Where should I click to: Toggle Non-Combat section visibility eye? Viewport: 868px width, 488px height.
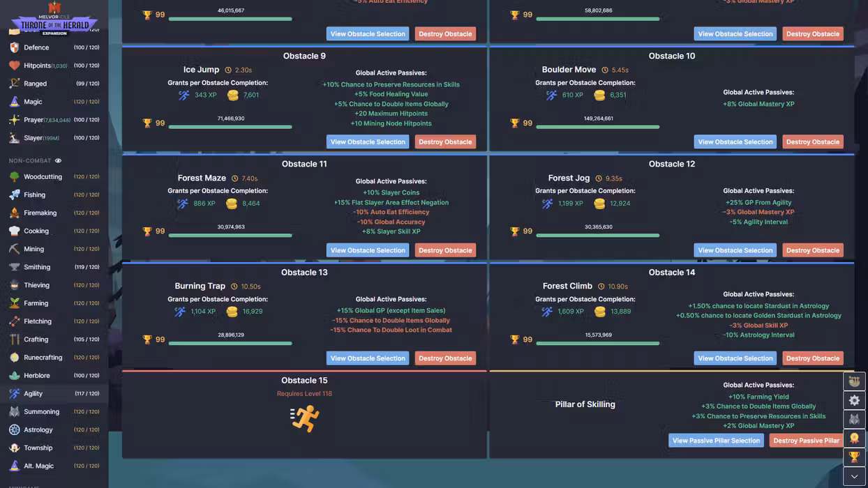click(58, 161)
